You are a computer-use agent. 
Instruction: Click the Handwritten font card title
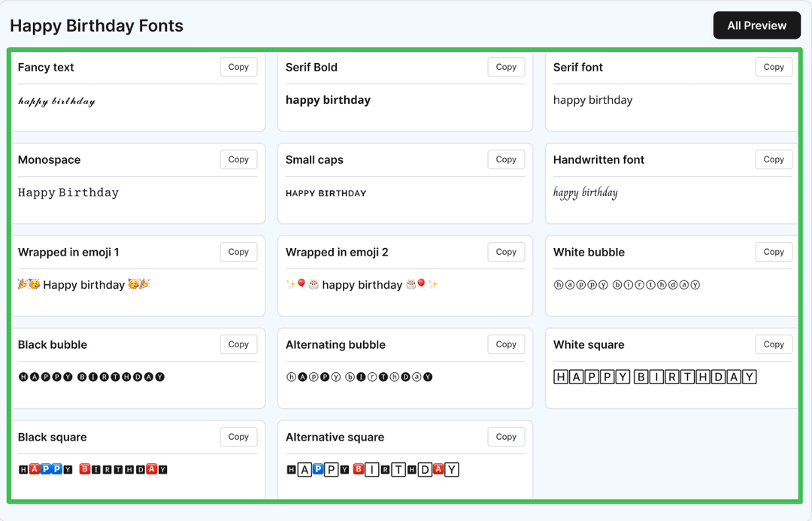click(598, 159)
